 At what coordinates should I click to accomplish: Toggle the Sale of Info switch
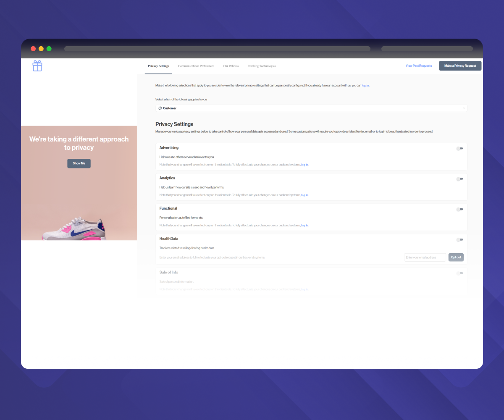tap(460, 273)
